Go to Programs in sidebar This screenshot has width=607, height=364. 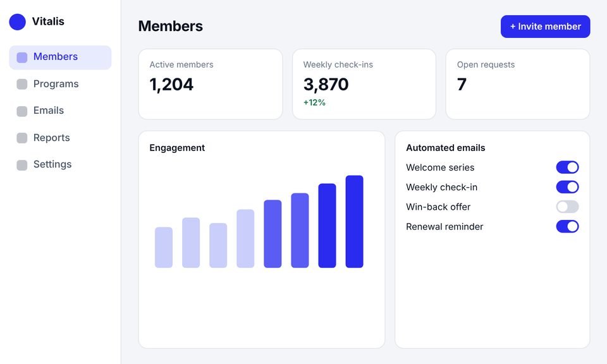(x=56, y=84)
